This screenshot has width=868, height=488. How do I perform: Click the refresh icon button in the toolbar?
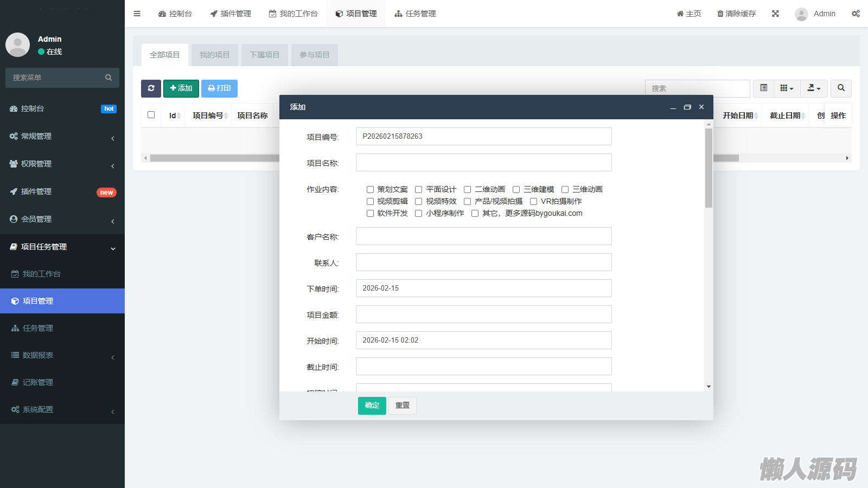[x=151, y=88]
